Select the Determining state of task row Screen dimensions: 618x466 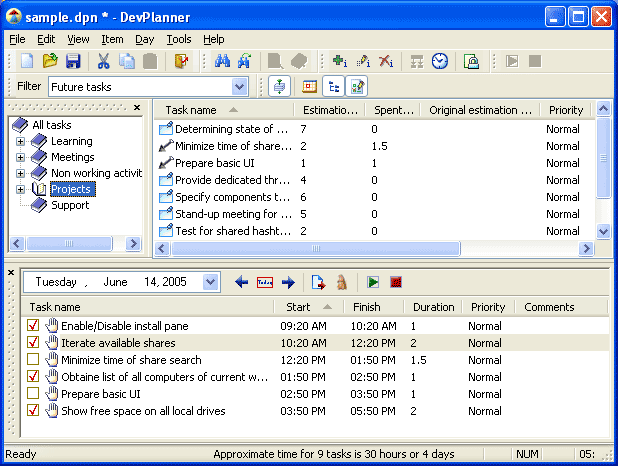coord(373,129)
